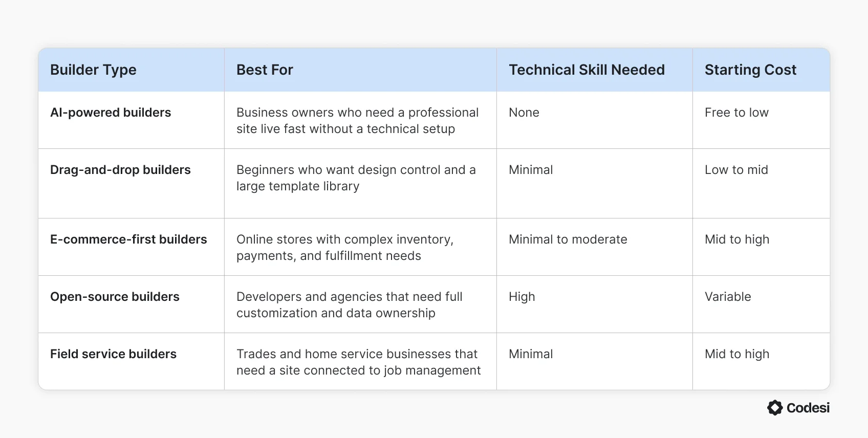Click the Codesi brand name text
Viewport: 868px width, 438px height.
point(808,408)
